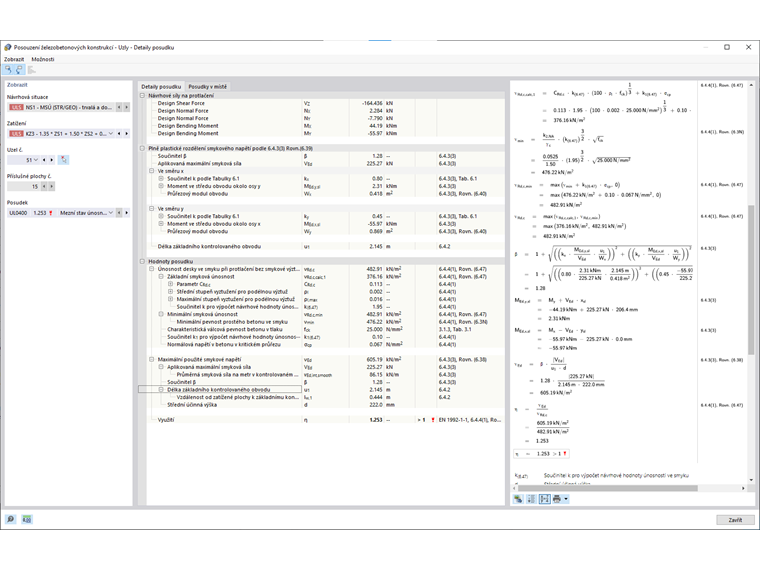Open the Zobrazit menu
This screenshot has width=760, height=570.
[x=14, y=59]
